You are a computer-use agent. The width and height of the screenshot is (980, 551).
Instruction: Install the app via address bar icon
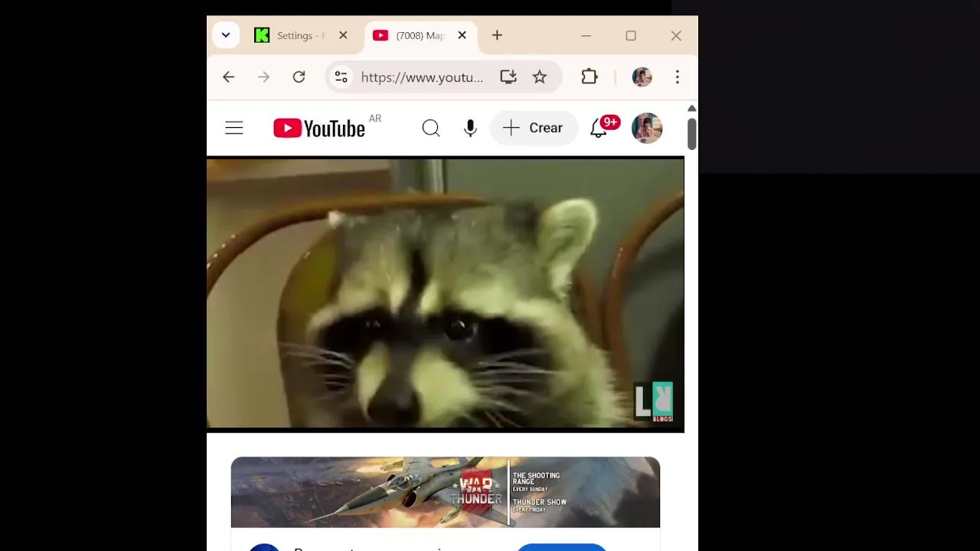(508, 77)
